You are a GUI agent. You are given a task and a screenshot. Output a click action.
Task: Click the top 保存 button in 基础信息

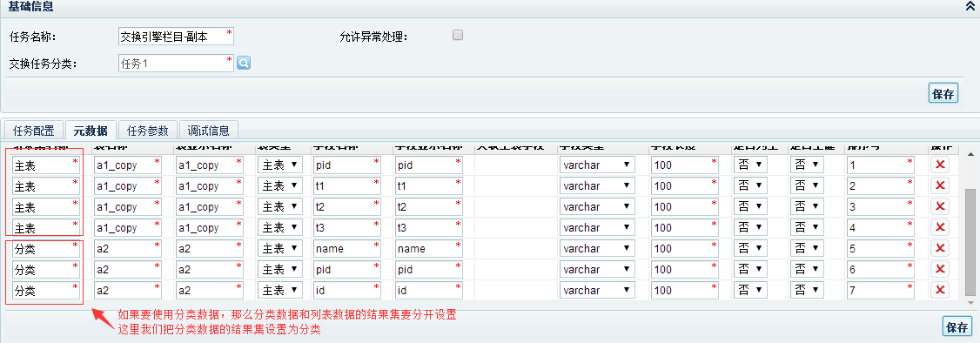(943, 94)
